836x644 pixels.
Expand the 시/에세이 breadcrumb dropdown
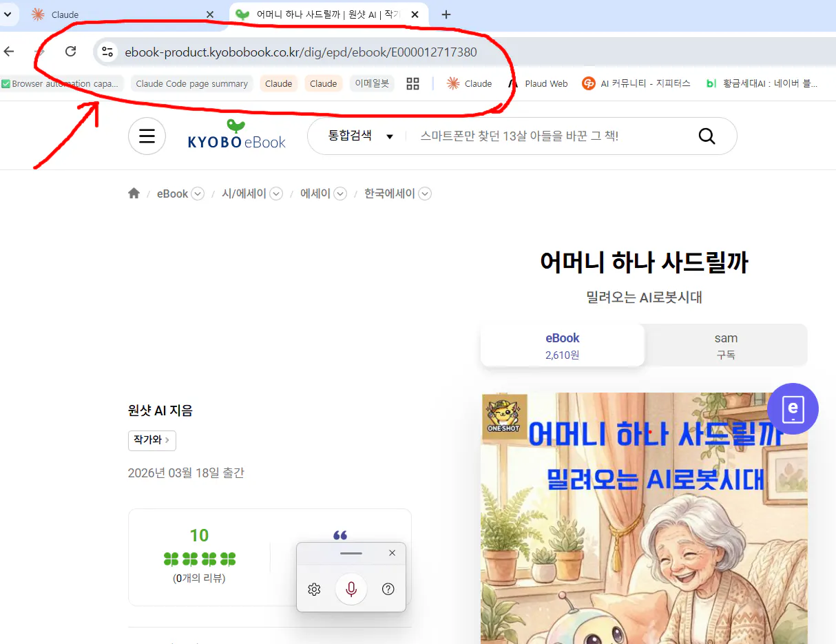[x=276, y=194]
